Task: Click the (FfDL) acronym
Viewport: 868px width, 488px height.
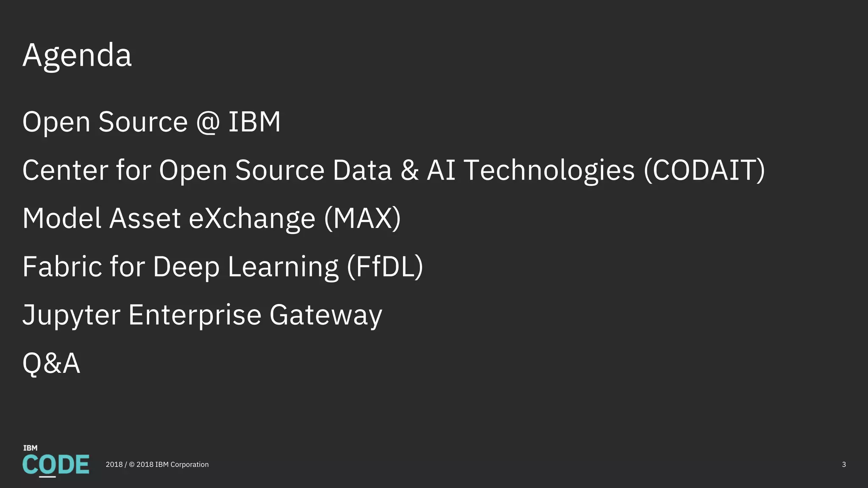Action: 385,267
